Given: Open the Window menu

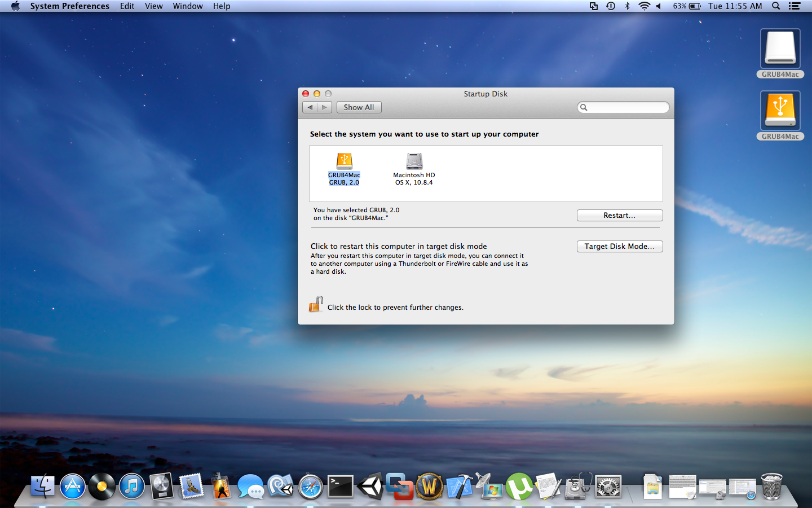Looking at the screenshot, I should point(188,6).
